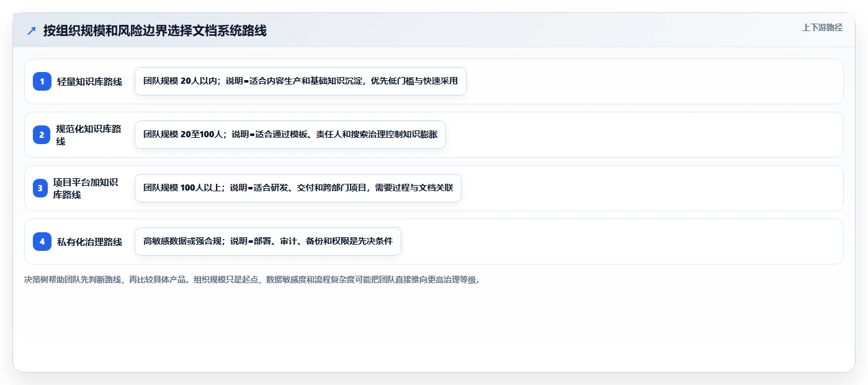
Task: Select the 私有化治理路线 label
Action: (x=89, y=242)
